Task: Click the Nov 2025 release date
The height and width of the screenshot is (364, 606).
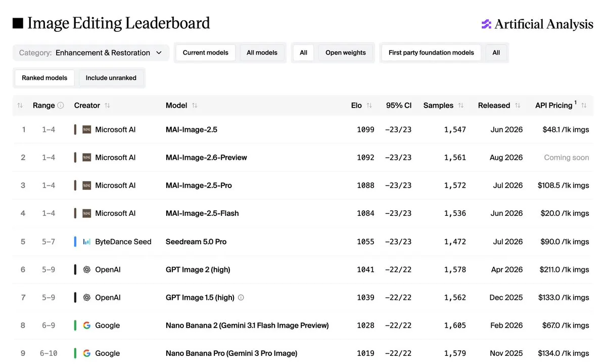Action: (x=506, y=353)
